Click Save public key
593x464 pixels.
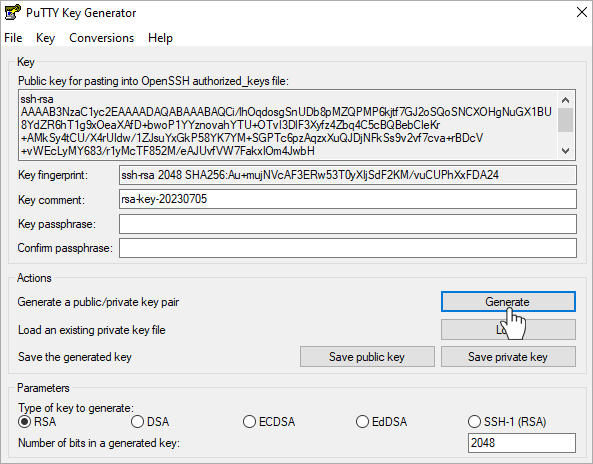tap(367, 357)
